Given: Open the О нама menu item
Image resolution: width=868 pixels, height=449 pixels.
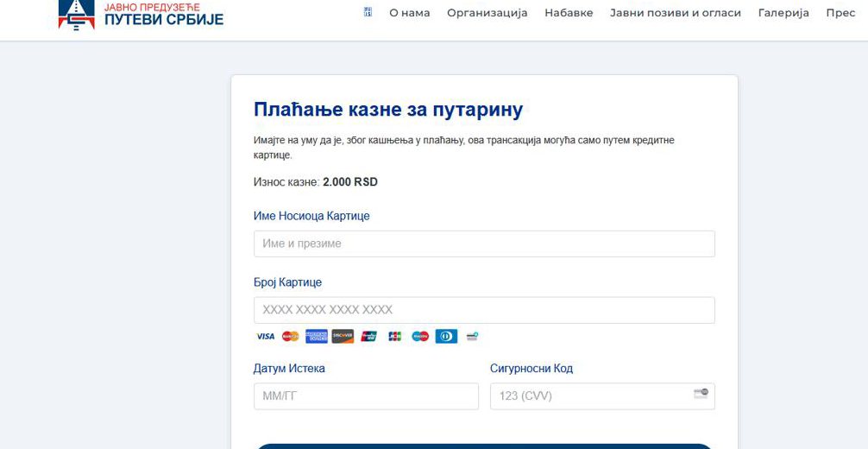Looking at the screenshot, I should pyautogui.click(x=409, y=13).
